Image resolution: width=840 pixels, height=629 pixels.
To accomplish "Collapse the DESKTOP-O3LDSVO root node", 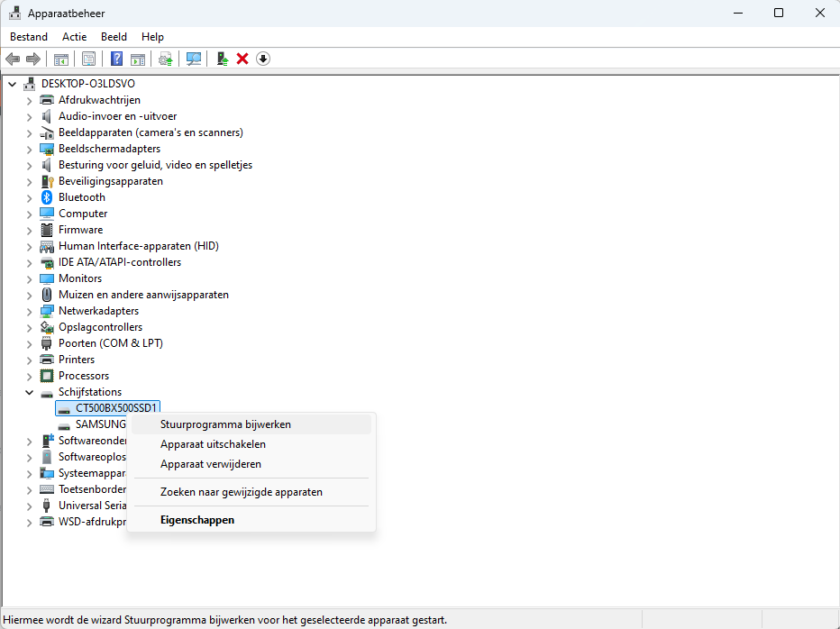I will point(13,84).
